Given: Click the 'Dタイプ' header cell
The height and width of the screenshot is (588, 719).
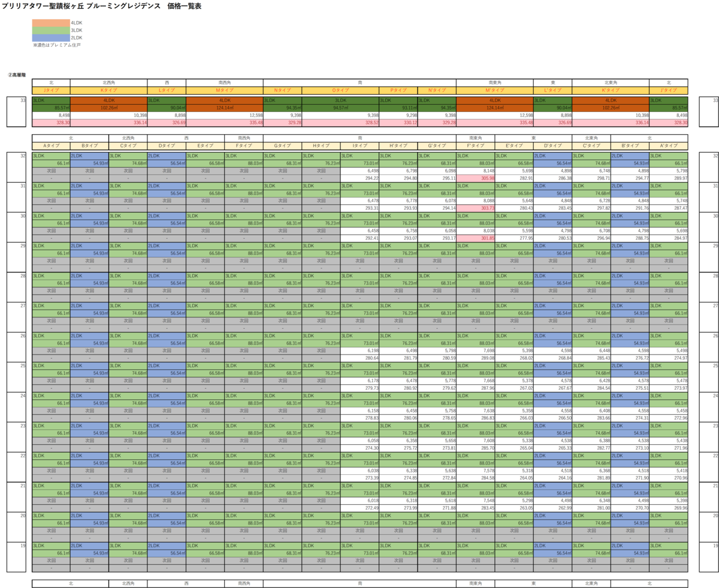Looking at the screenshot, I should (x=167, y=146).
